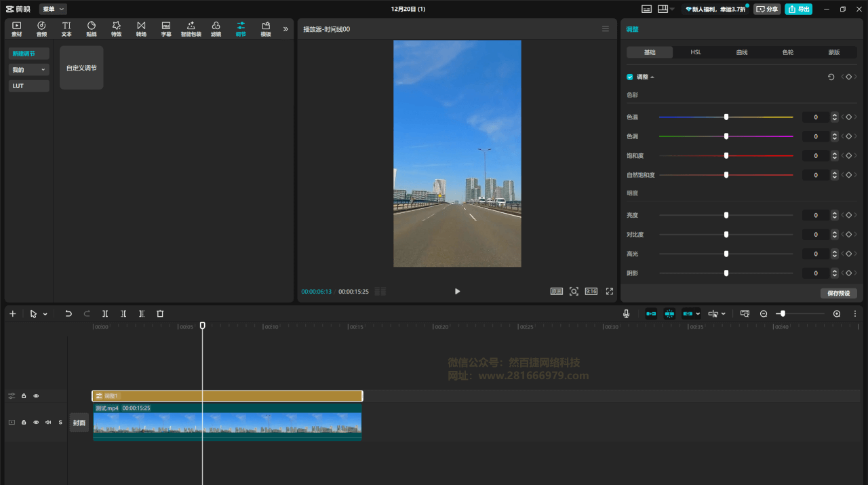
Task: Click the timeline zoom-in plus icon
Action: click(836, 314)
